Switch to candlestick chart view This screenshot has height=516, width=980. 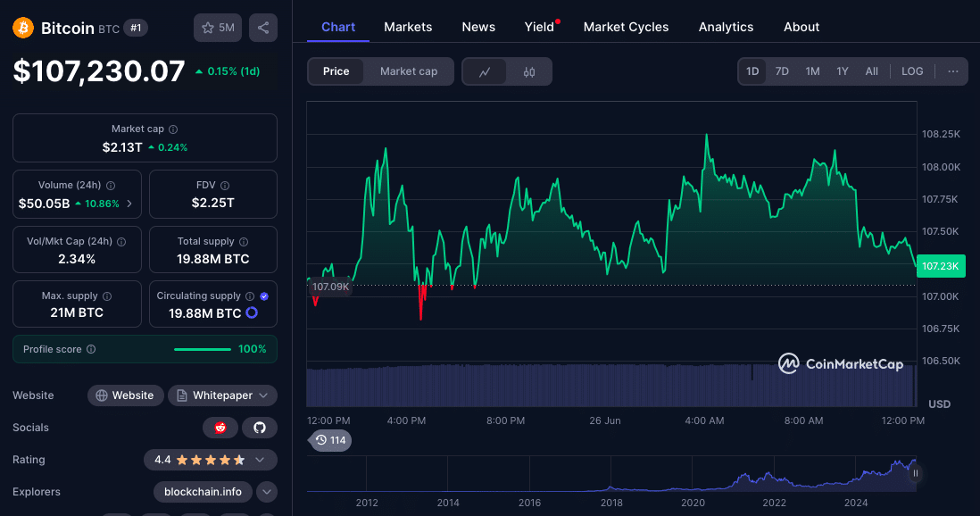tap(528, 72)
